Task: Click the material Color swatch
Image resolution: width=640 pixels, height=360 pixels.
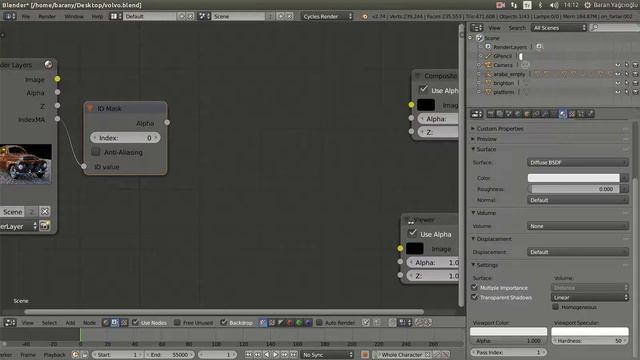Action: tap(573, 178)
